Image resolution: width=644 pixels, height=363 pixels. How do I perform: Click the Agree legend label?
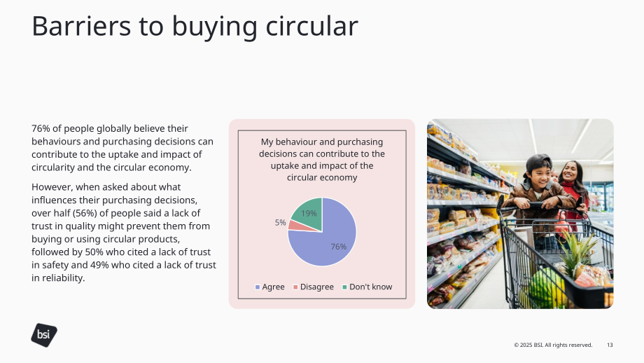[x=273, y=287]
